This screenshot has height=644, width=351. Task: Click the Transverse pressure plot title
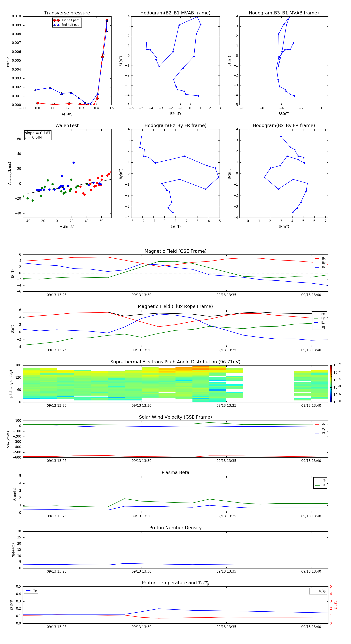click(67, 13)
